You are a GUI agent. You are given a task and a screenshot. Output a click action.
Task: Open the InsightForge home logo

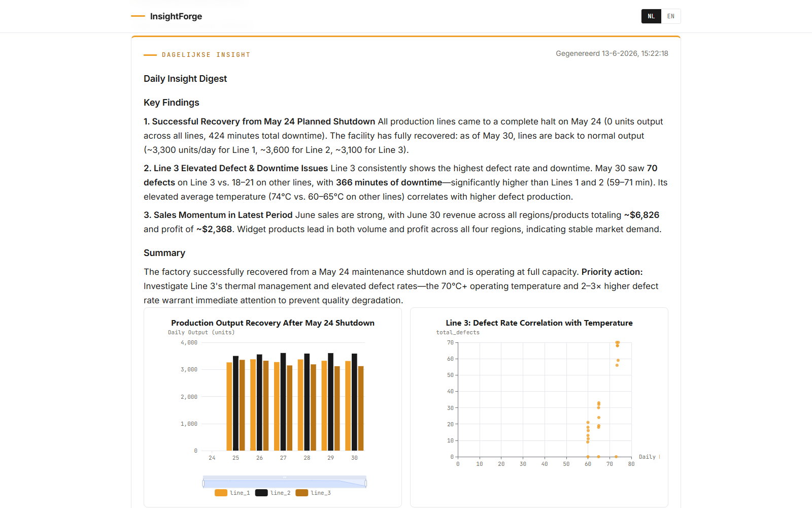pyautogui.click(x=166, y=16)
